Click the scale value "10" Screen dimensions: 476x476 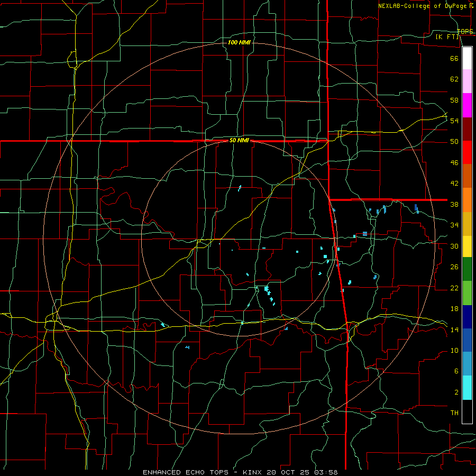click(454, 351)
